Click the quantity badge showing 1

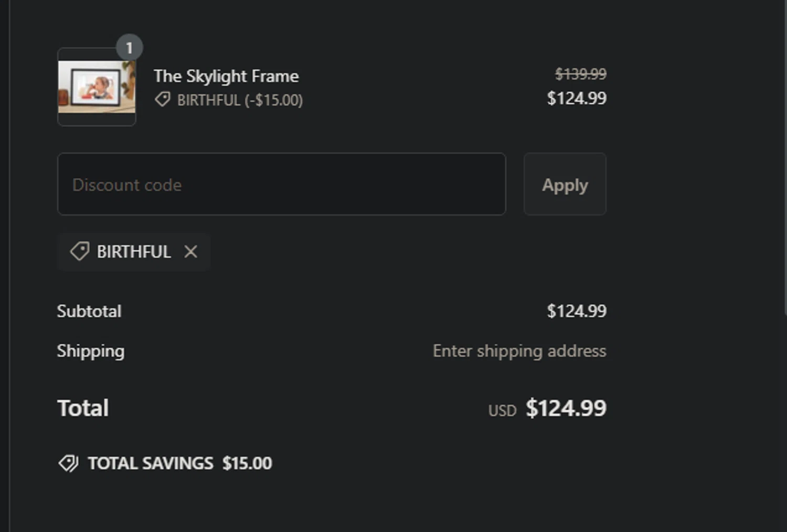pyautogui.click(x=129, y=48)
